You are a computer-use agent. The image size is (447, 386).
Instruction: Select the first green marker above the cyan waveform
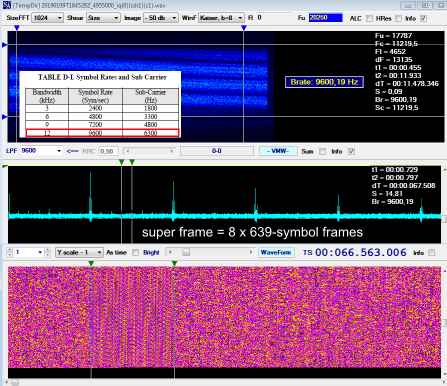click(121, 162)
